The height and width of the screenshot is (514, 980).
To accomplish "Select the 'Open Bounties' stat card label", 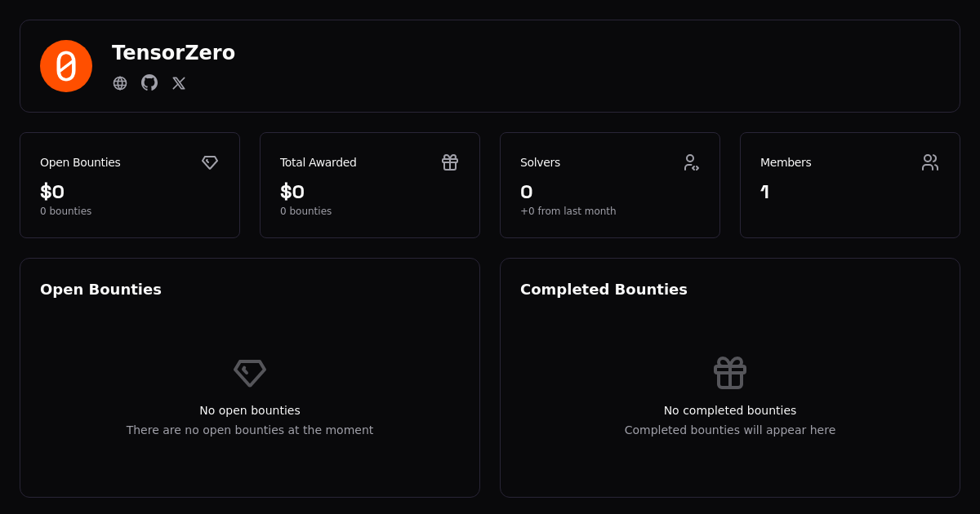I will pyautogui.click(x=80, y=162).
